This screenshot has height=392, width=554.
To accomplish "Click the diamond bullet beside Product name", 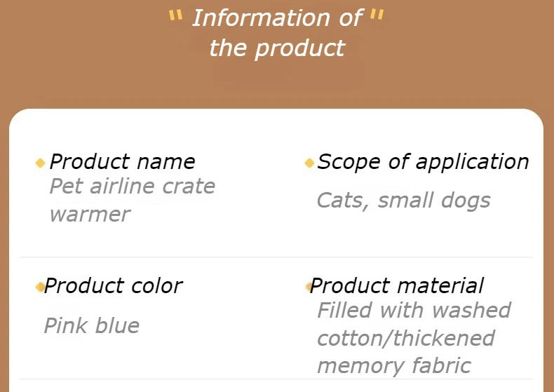I will click(x=40, y=163).
